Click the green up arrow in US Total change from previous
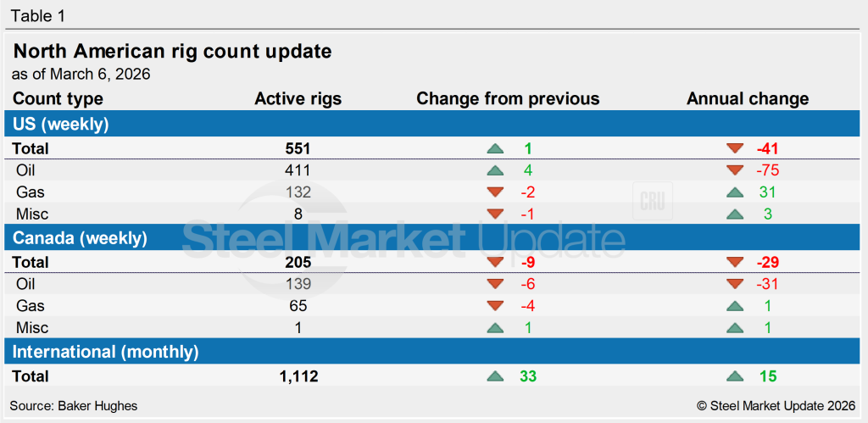 pos(495,148)
